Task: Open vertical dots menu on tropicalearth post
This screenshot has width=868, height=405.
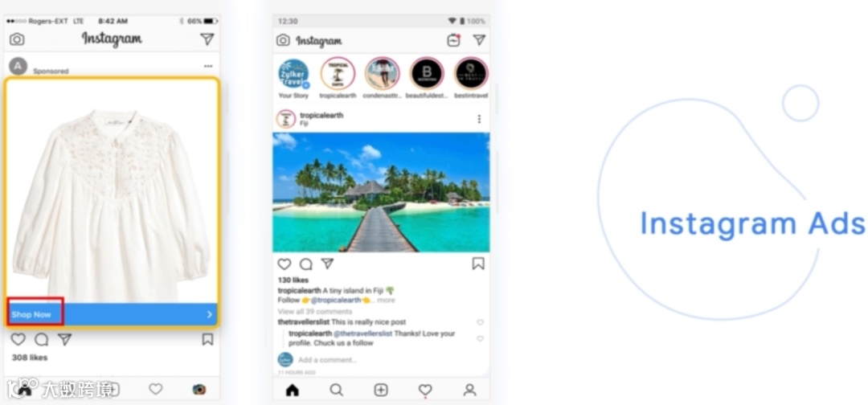Action: pyautogui.click(x=479, y=119)
